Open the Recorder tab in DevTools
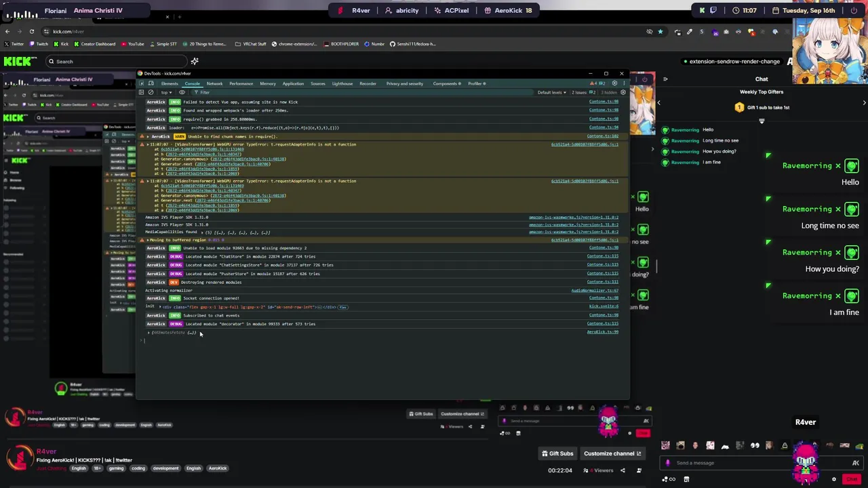868x488 pixels. tap(368, 83)
